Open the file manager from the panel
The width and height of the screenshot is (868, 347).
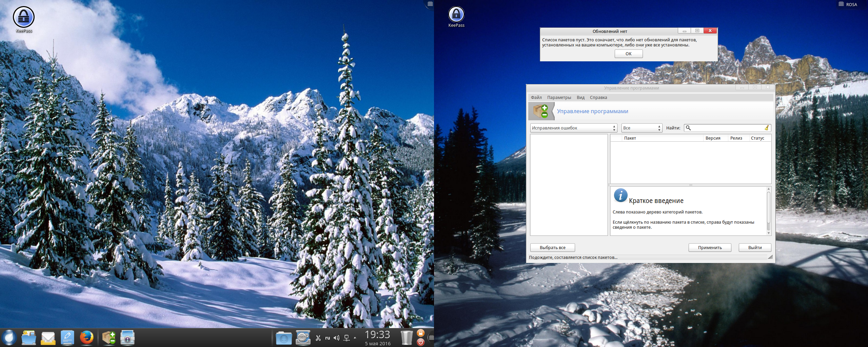click(x=29, y=338)
